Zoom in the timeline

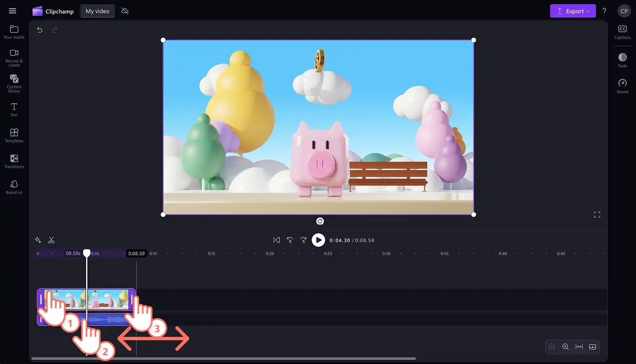click(x=566, y=347)
